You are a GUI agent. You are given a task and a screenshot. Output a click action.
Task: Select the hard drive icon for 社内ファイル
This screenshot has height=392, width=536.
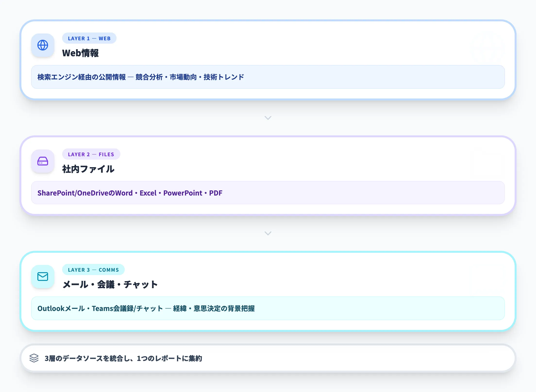coord(43,162)
